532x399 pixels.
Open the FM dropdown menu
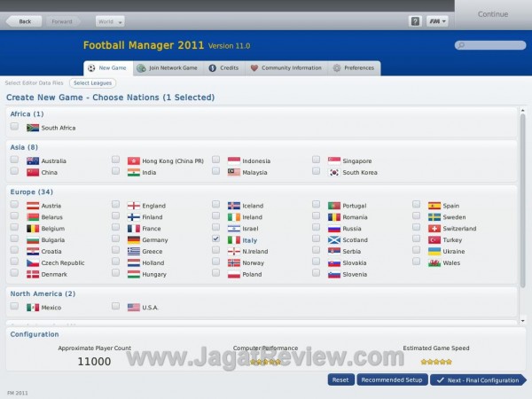437,21
